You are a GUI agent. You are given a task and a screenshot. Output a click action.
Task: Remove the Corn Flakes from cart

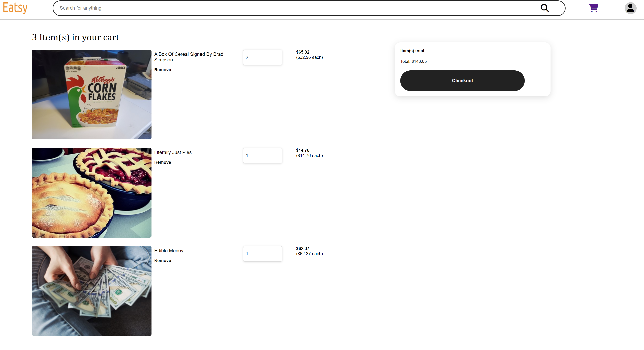(x=163, y=69)
